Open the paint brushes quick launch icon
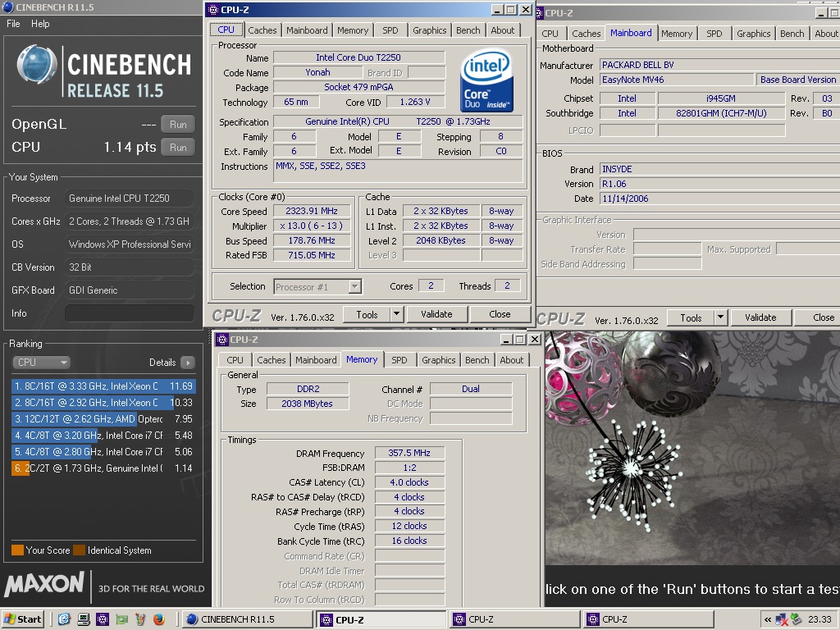The width and height of the screenshot is (840, 630). [x=140, y=619]
